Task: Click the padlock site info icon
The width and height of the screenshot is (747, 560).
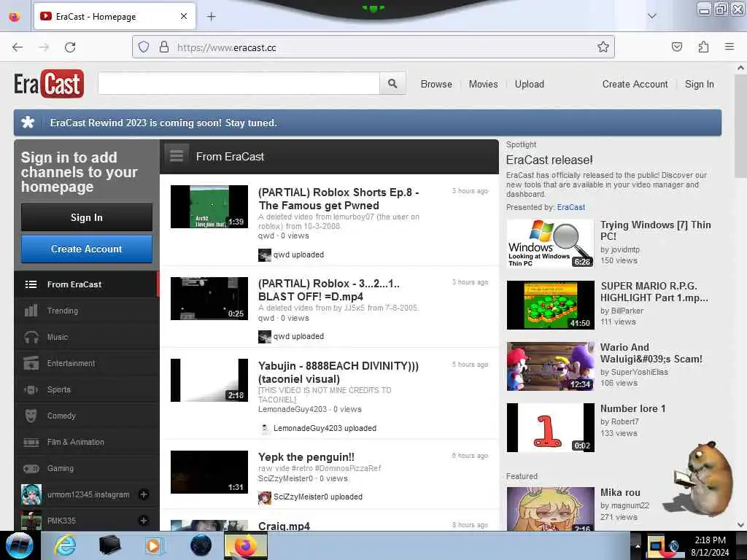Action: point(164,47)
